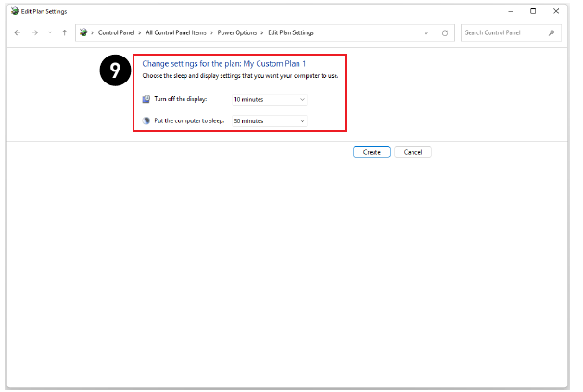
Task: Click the Forward navigation arrow
Action: pos(35,32)
